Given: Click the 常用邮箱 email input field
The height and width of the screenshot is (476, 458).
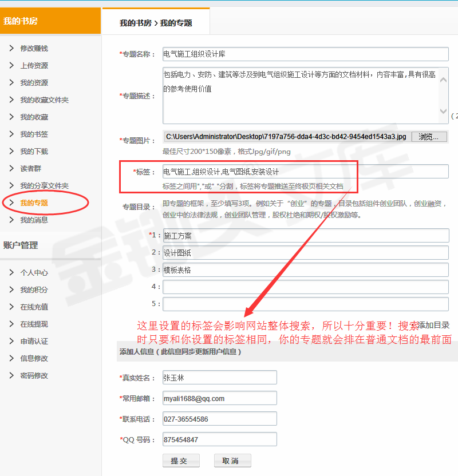Looking at the screenshot, I should point(219,398).
